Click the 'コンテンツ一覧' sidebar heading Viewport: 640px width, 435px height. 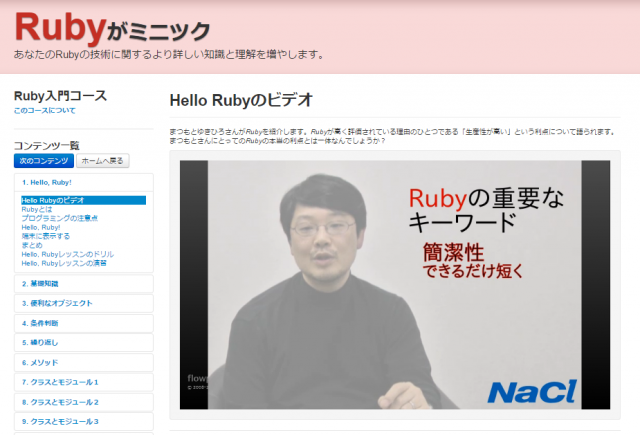47,146
